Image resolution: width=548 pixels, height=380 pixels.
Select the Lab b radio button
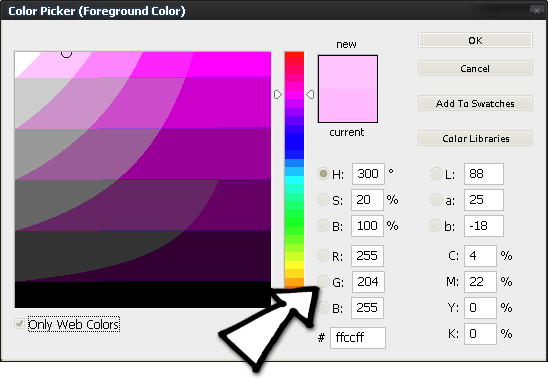pyautogui.click(x=435, y=225)
